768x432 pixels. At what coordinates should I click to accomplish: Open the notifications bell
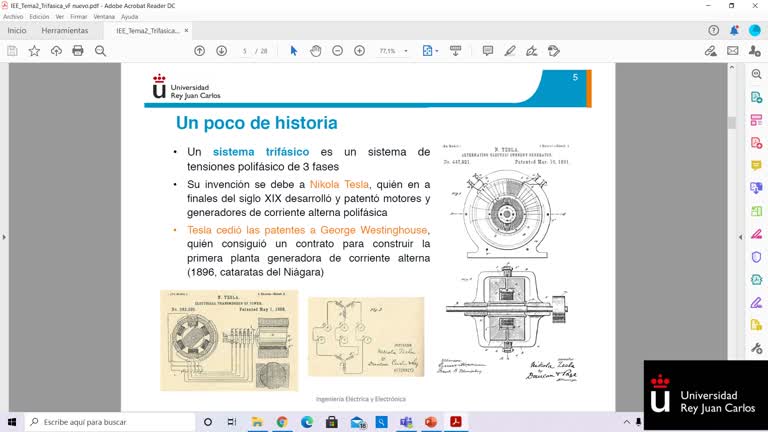pos(734,30)
